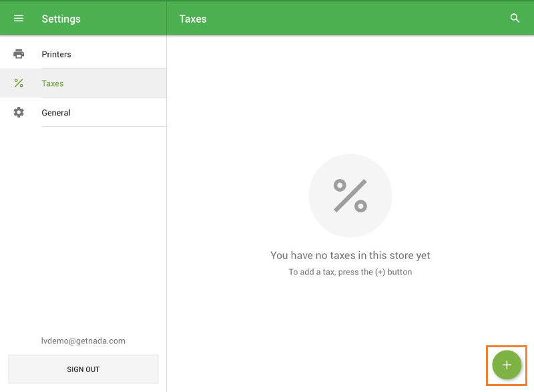This screenshot has height=392, width=534.
Task: Click the Settings title in the header
Action: (x=61, y=19)
